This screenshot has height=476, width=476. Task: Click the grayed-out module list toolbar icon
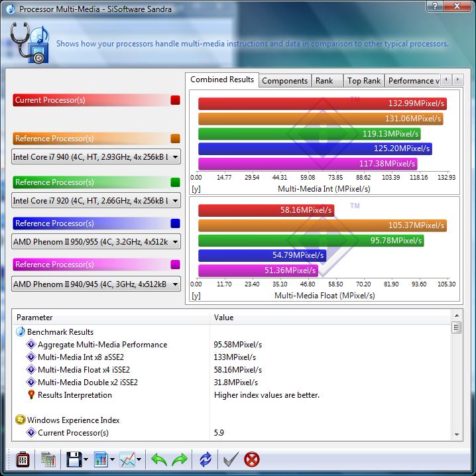click(x=48, y=459)
